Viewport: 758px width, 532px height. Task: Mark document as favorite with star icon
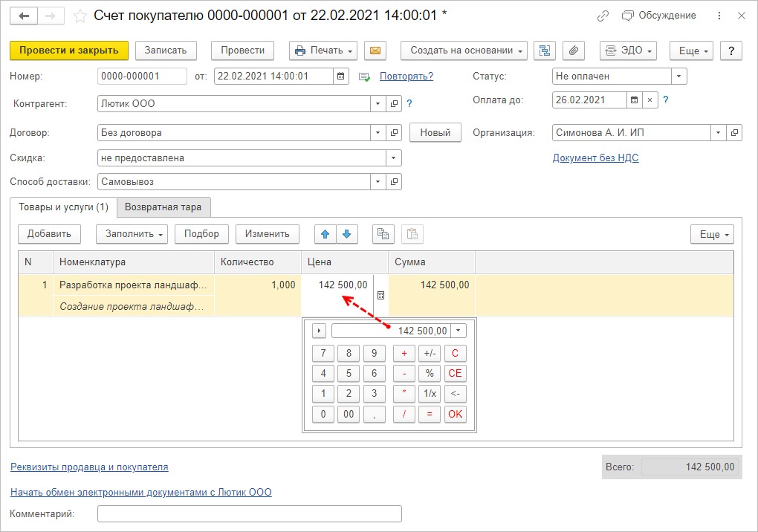pyautogui.click(x=80, y=16)
